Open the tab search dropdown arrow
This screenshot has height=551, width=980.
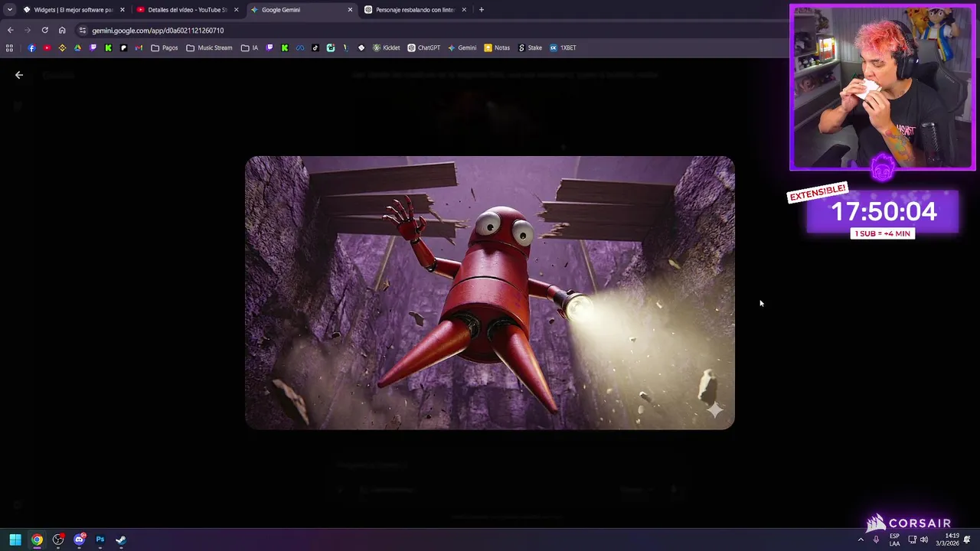tap(10, 10)
